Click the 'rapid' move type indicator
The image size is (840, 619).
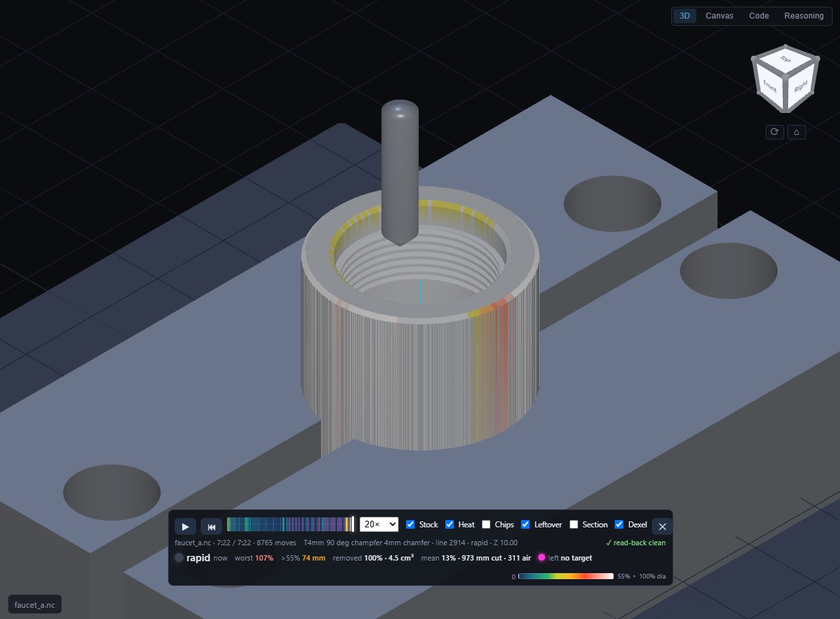193,558
